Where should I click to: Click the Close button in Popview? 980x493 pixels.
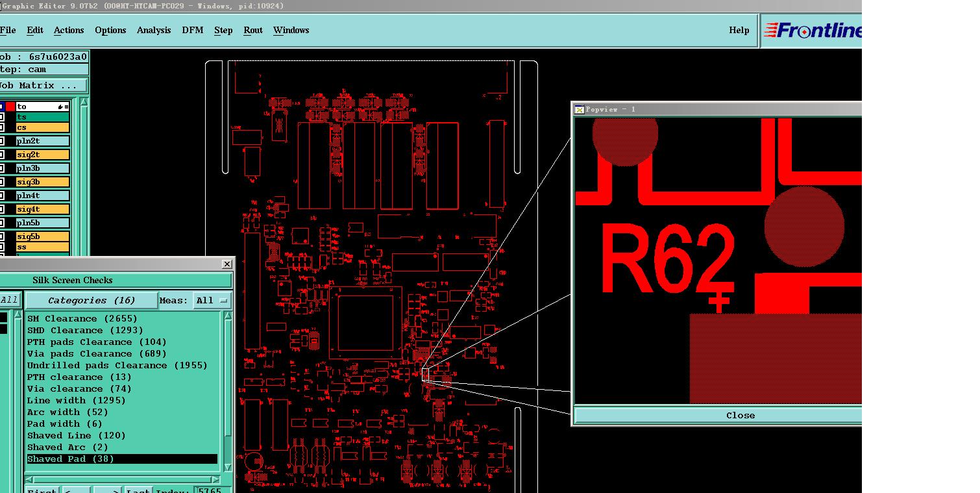point(718,415)
